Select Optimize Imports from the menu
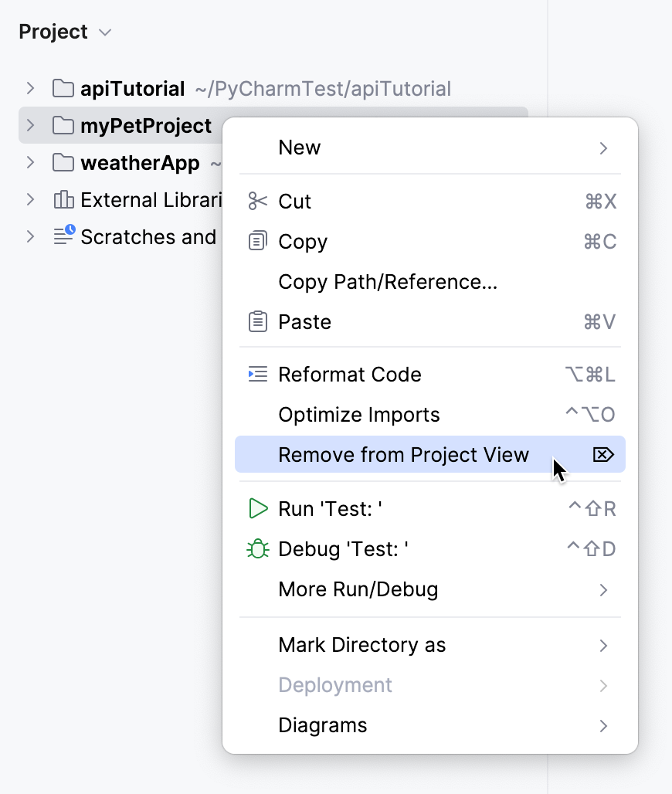672x794 pixels. pos(358,414)
